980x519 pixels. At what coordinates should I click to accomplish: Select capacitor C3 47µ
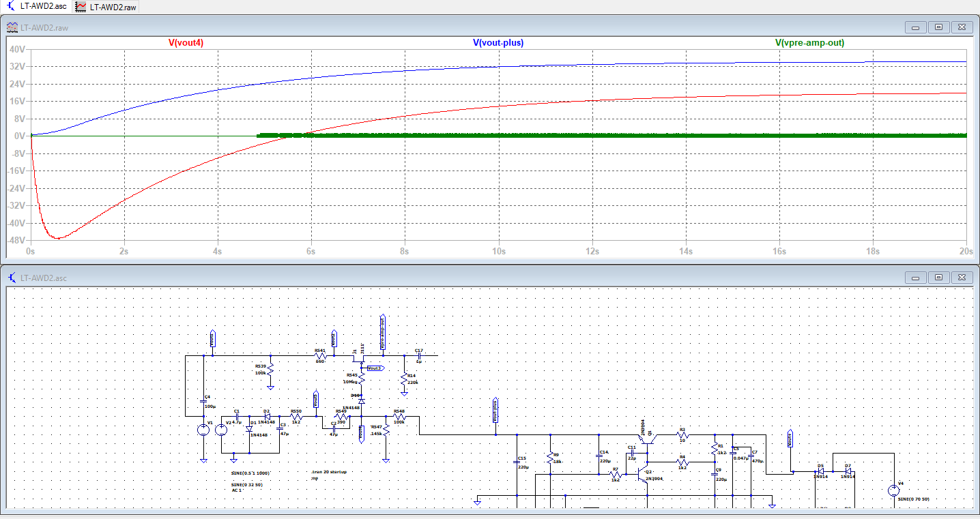point(280,428)
